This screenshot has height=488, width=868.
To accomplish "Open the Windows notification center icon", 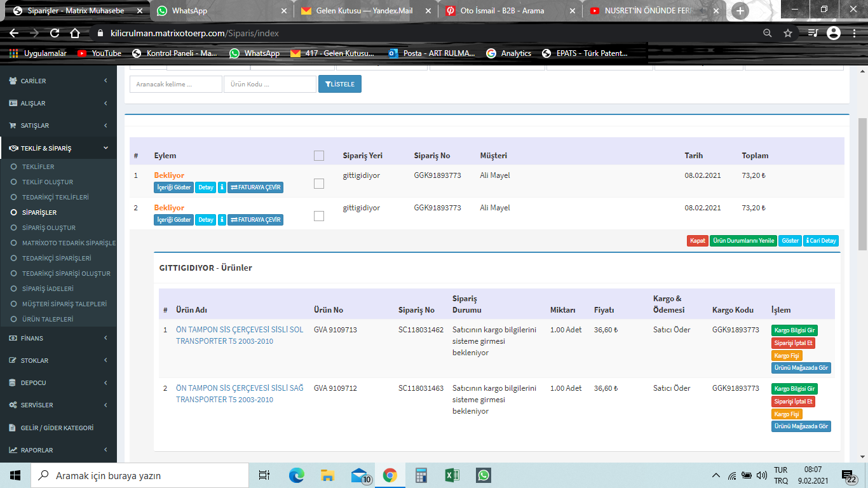I will (848, 475).
